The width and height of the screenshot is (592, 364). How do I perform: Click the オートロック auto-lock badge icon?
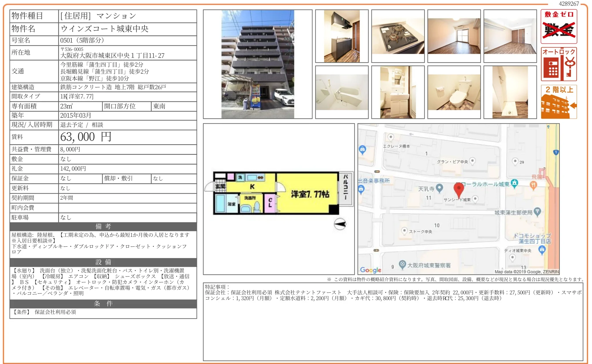pos(559,64)
